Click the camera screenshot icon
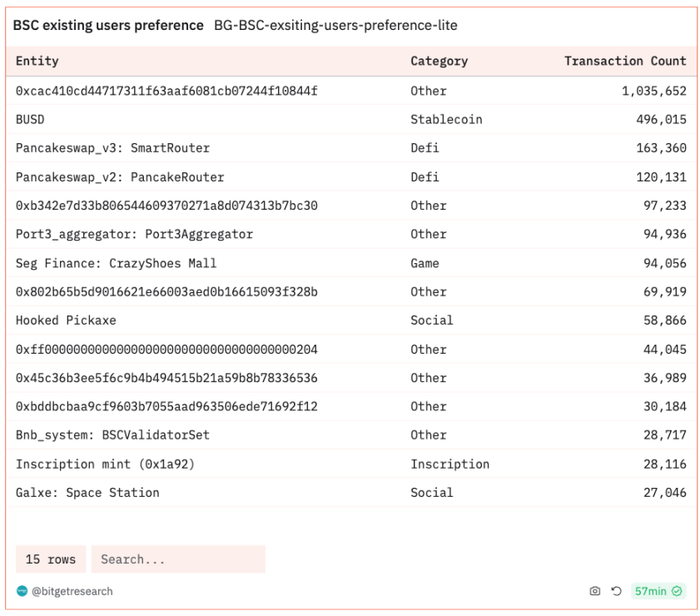Image resolution: width=700 pixels, height=616 pixels. click(x=594, y=591)
